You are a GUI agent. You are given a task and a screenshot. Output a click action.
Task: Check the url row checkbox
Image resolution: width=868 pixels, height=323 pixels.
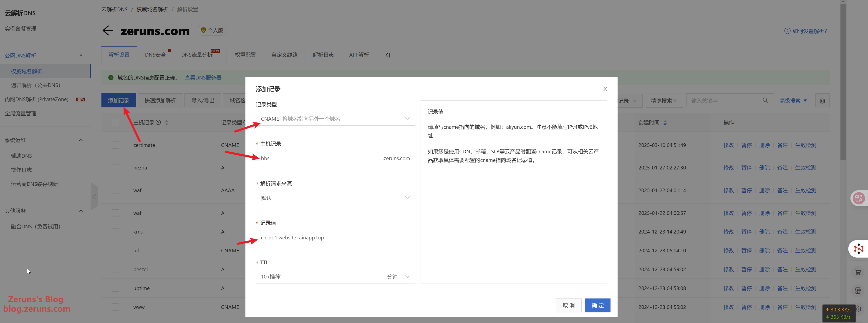click(x=116, y=250)
